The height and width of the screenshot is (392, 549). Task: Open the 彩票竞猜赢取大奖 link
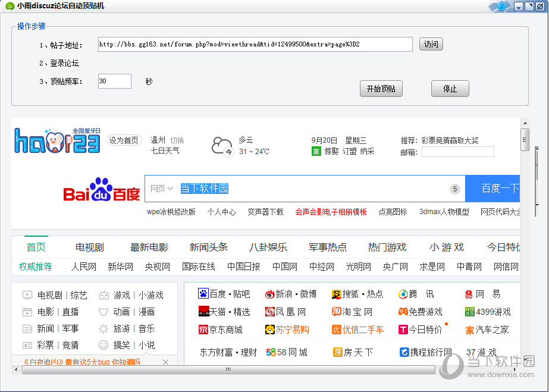click(x=450, y=141)
